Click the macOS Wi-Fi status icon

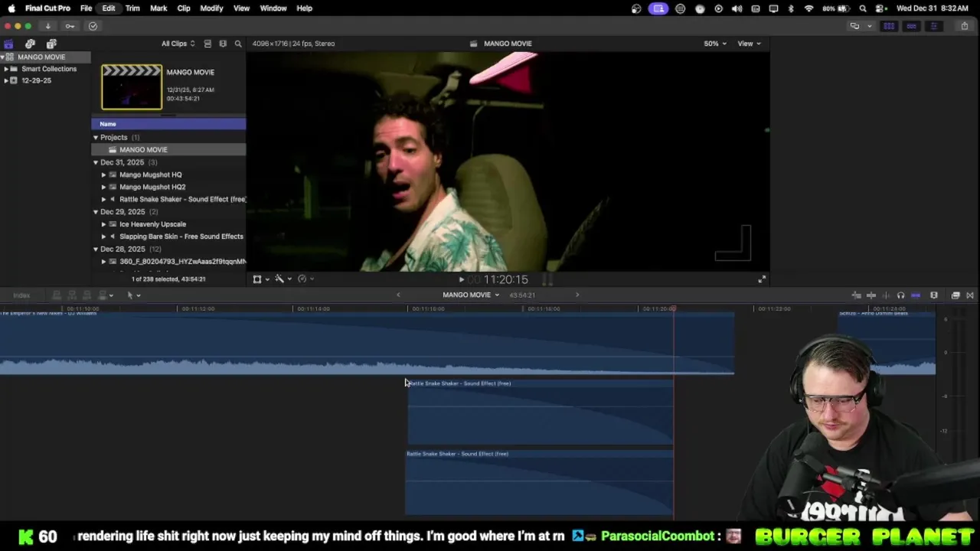(x=808, y=8)
